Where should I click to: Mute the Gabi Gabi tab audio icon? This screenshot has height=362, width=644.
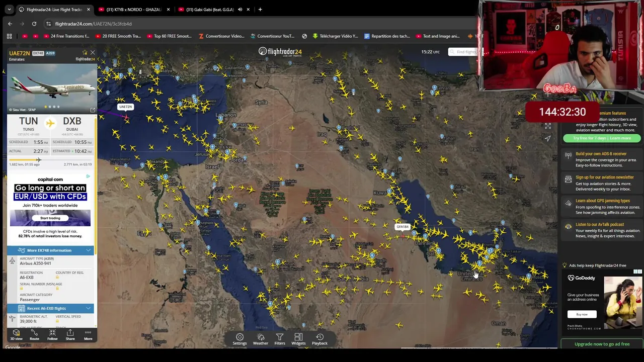coord(240,10)
